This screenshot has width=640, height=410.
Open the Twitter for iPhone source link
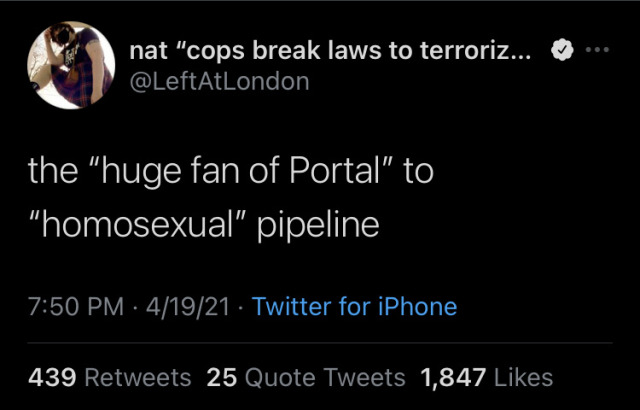click(x=355, y=306)
